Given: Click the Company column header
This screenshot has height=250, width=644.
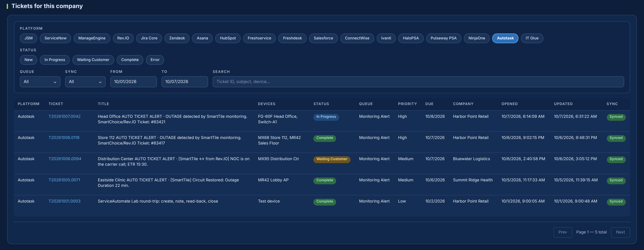Looking at the screenshot, I should pos(463,104).
